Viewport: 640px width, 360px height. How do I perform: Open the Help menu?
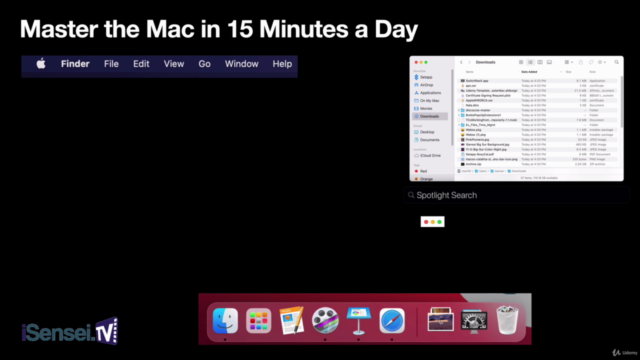(282, 64)
